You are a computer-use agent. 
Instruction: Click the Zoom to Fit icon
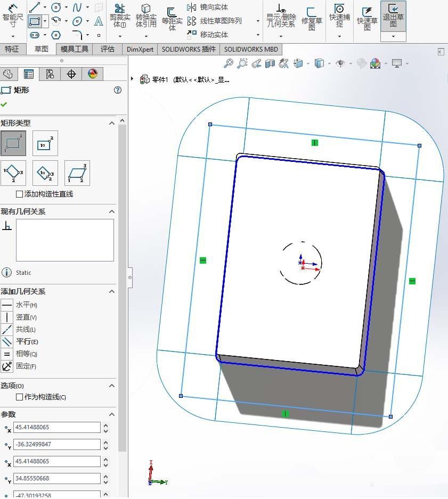point(228,63)
